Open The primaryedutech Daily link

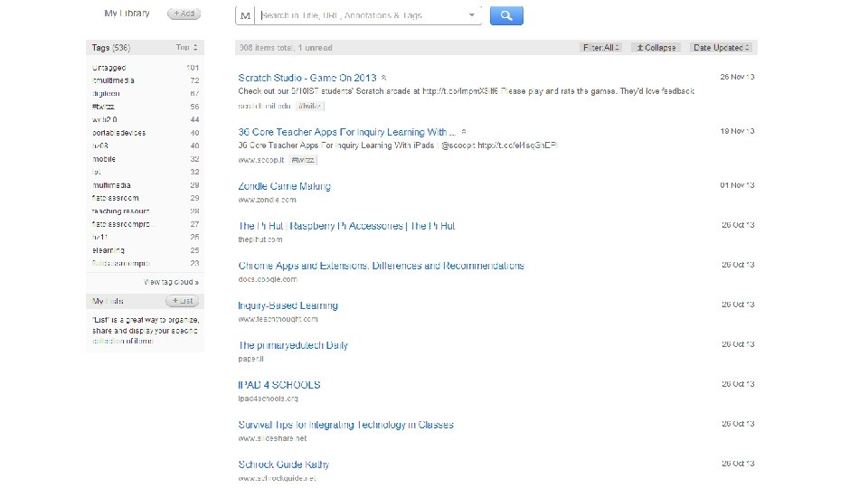pos(293,345)
